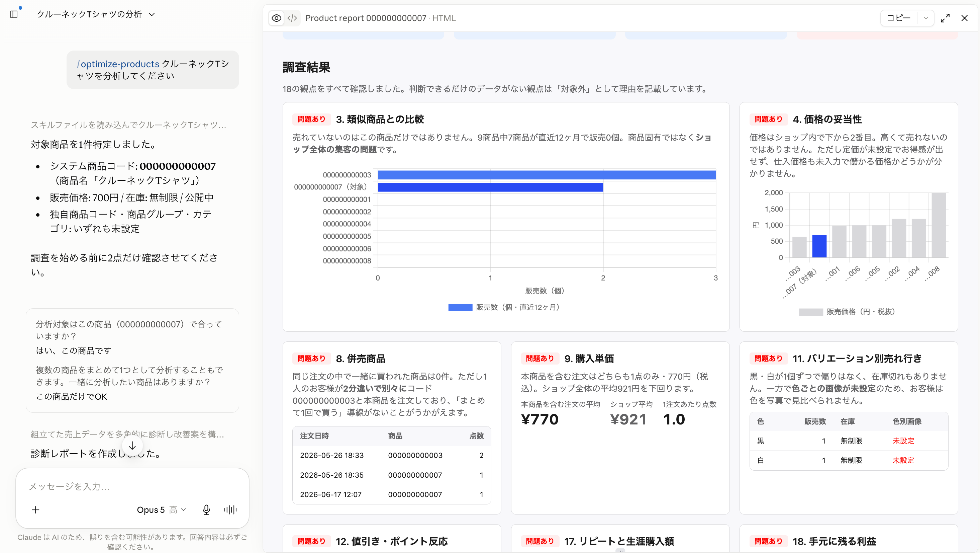Click the 問題あり badge on 類似商品との比較

[x=311, y=119]
